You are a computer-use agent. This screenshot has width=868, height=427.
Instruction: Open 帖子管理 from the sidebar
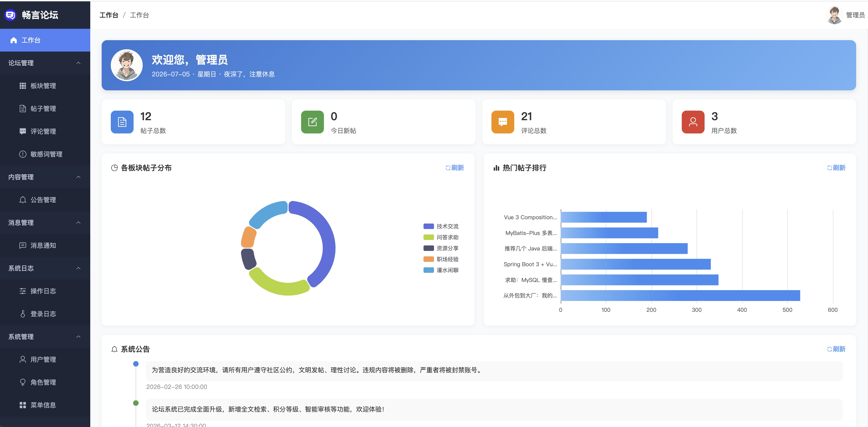pos(45,109)
